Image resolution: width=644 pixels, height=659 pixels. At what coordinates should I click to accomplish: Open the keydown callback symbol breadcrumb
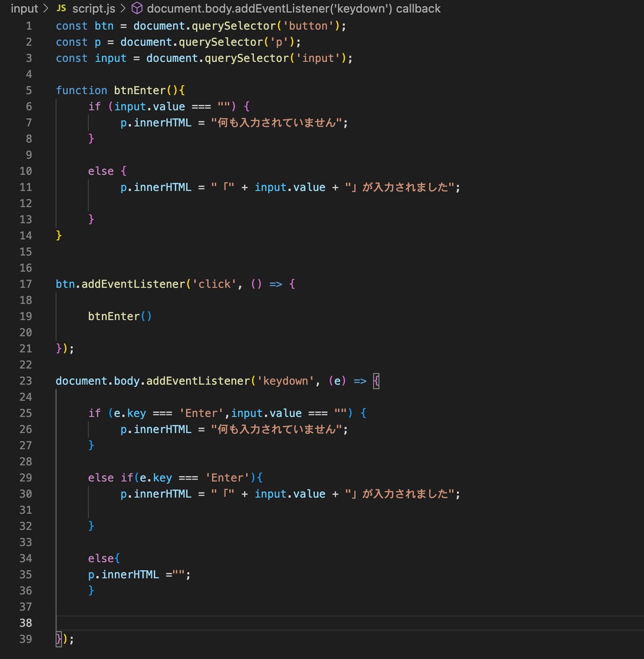tap(294, 9)
